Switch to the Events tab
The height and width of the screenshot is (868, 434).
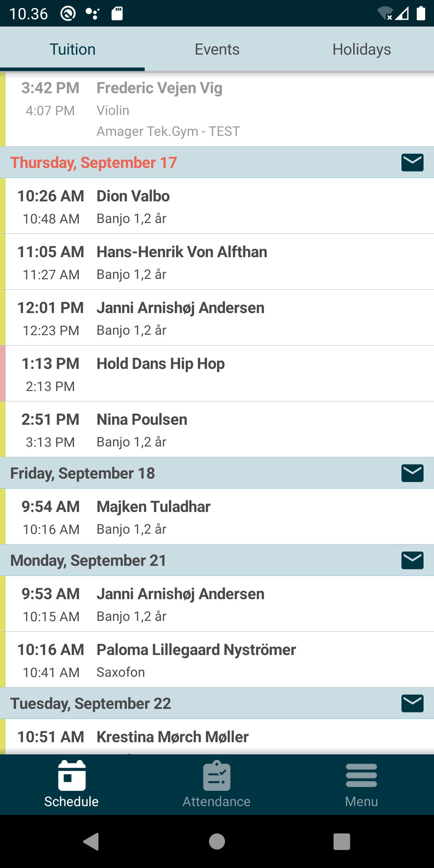[217, 49]
